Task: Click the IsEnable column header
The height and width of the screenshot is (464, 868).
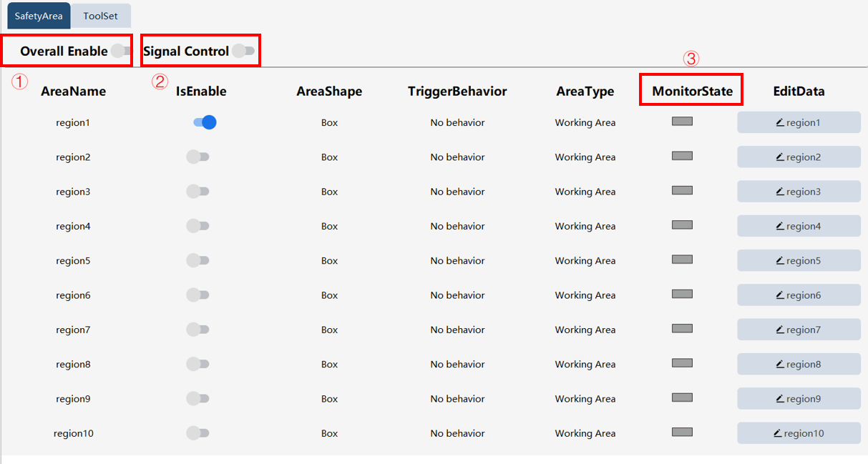Action: click(x=201, y=91)
